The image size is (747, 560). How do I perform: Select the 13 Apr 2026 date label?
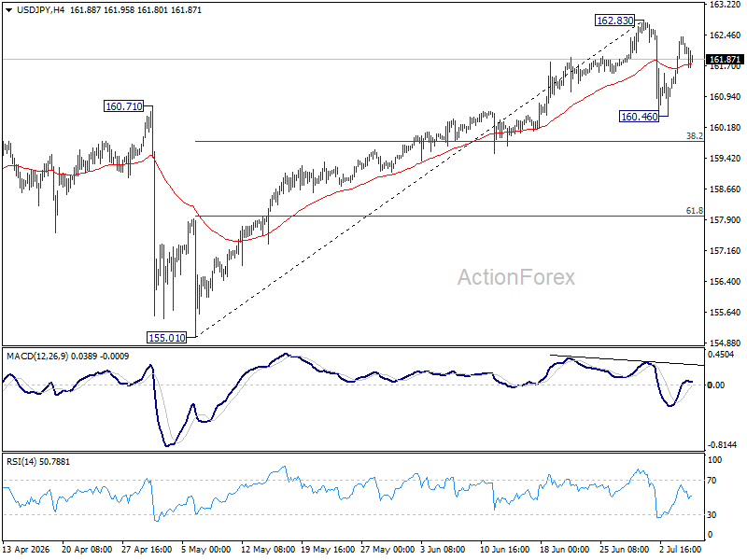[x=26, y=550]
